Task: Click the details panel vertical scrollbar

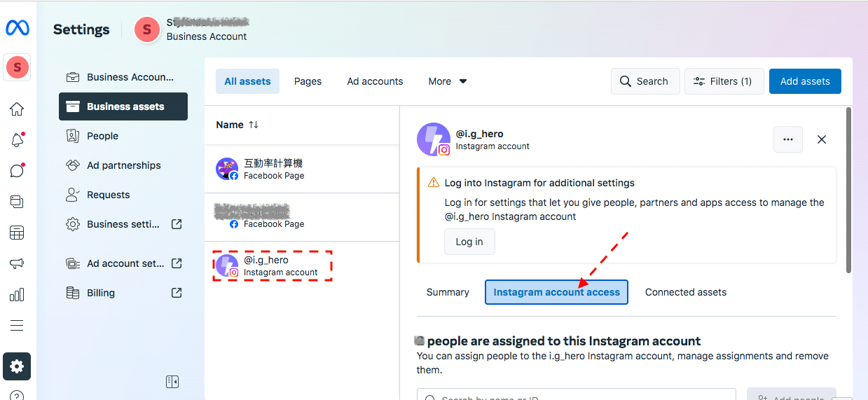Action: pyautogui.click(x=848, y=189)
